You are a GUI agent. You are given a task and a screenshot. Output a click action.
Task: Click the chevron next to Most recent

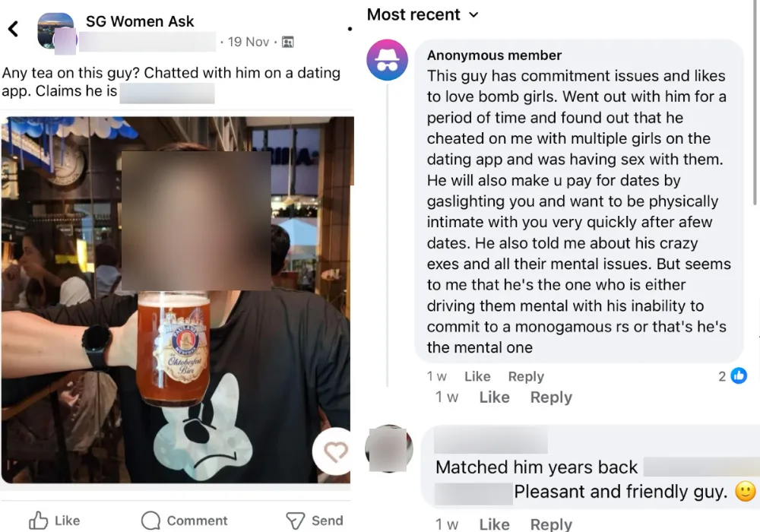pyautogui.click(x=473, y=15)
